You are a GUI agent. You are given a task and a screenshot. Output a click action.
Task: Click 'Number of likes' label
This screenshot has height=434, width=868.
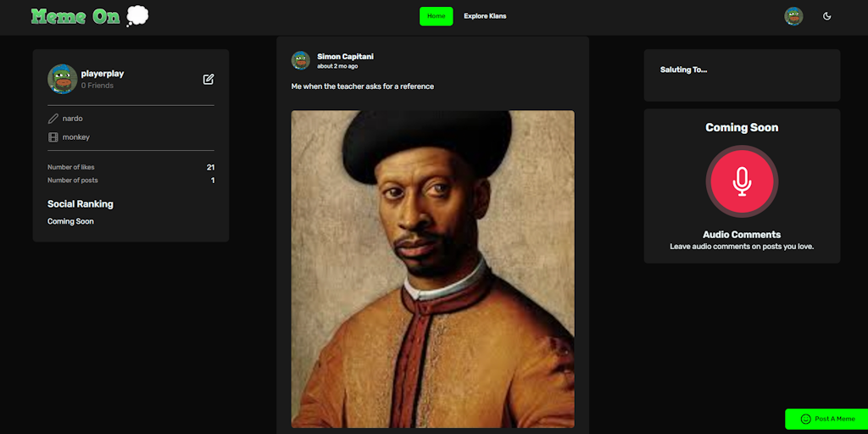(x=71, y=167)
